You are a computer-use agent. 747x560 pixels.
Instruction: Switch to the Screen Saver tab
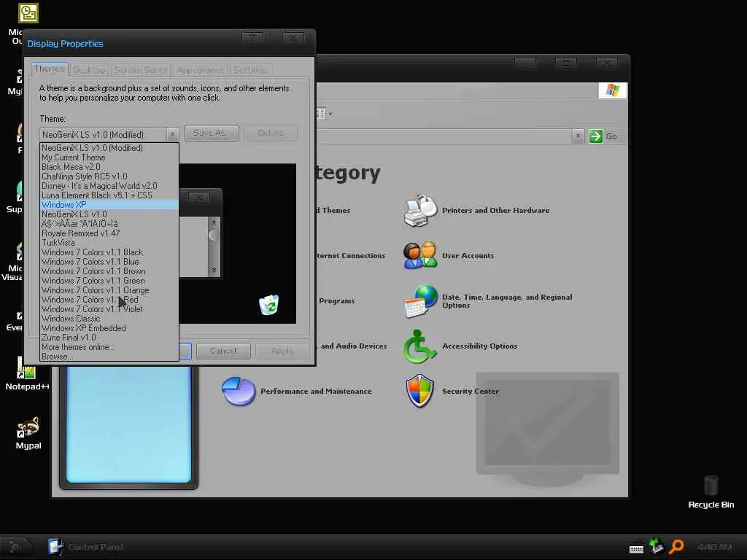[x=141, y=70]
